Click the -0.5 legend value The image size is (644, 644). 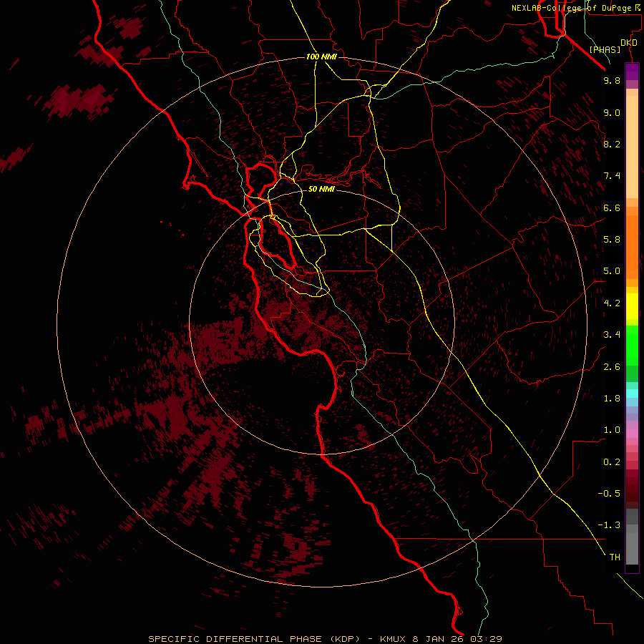[x=609, y=494]
